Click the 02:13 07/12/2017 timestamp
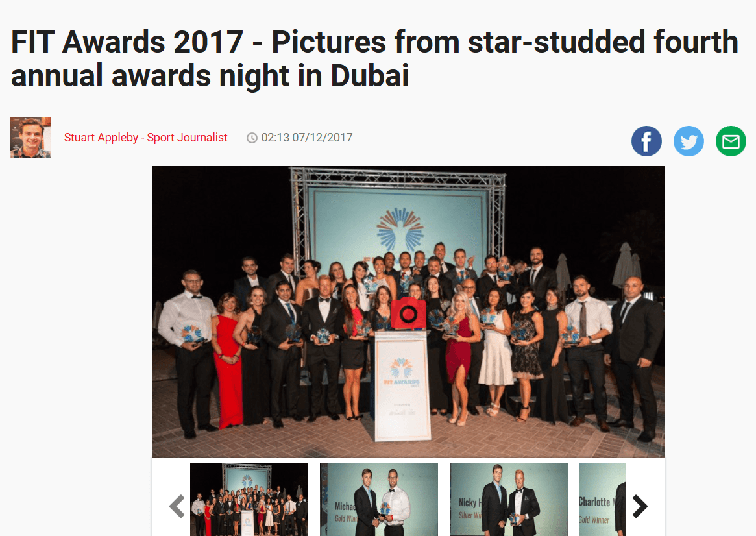The height and width of the screenshot is (536, 756). (x=307, y=138)
